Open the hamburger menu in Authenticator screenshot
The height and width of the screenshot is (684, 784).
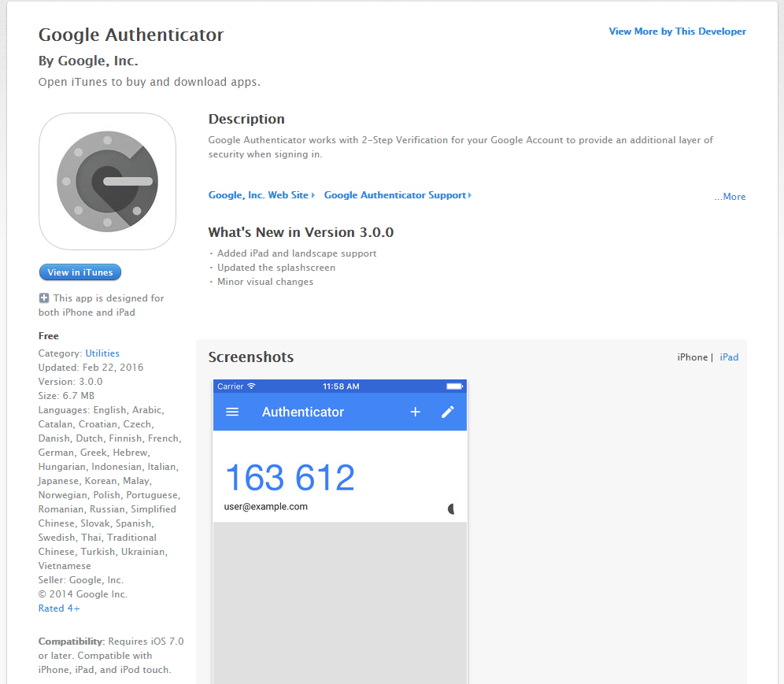232,412
